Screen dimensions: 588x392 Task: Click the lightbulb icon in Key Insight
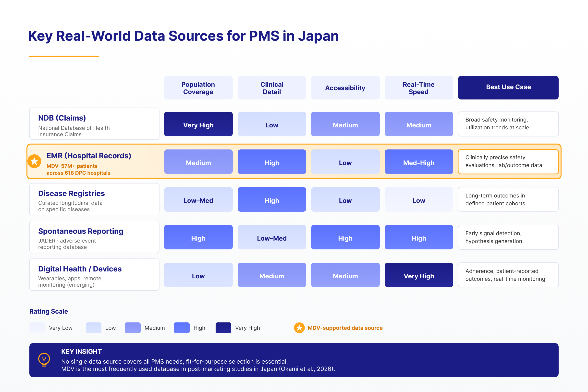44,360
